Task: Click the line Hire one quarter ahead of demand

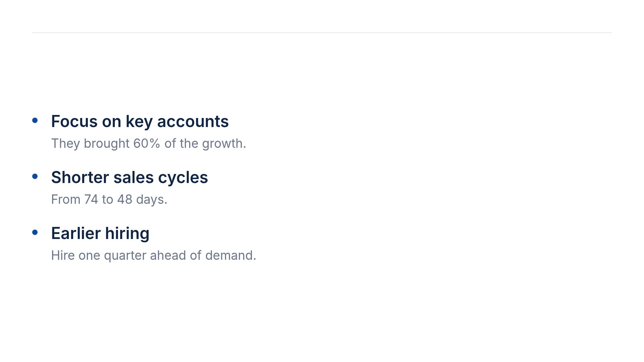Action: point(154,255)
